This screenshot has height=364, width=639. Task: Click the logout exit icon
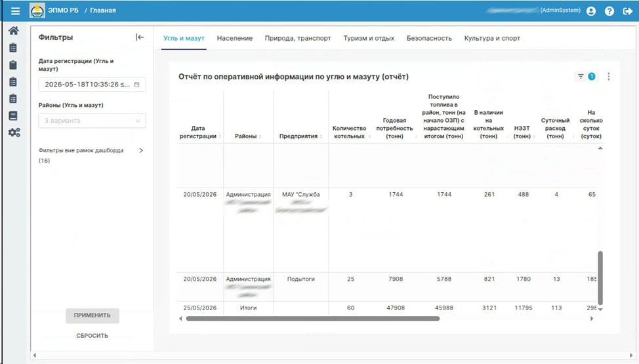(628, 11)
